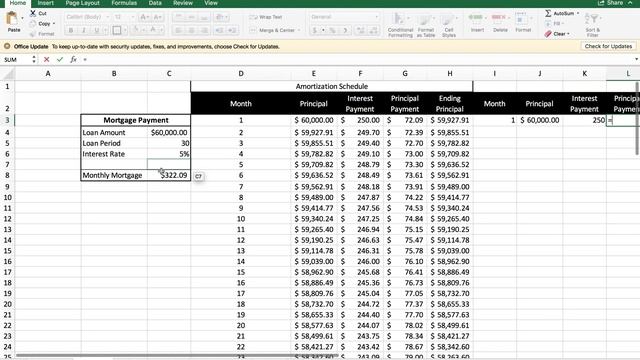Open the Data tab
Screen dimensions: 640x360
click(x=155, y=3)
